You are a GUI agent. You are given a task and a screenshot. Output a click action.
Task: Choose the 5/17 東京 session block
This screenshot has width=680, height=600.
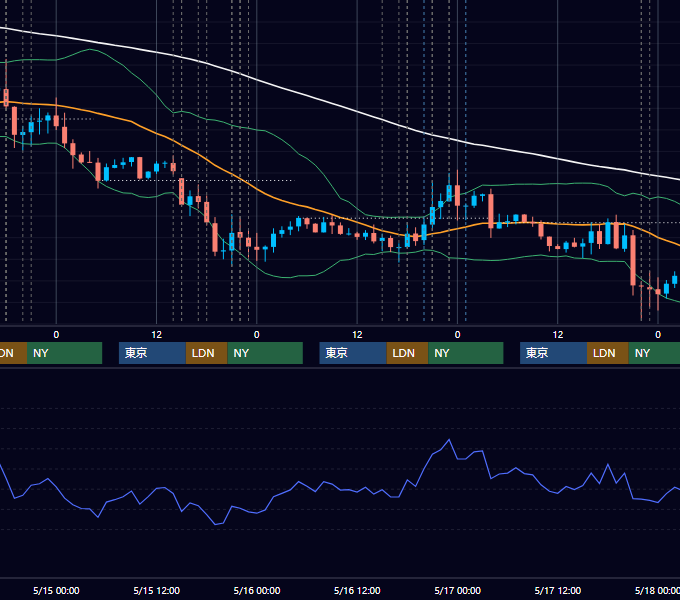(x=553, y=353)
